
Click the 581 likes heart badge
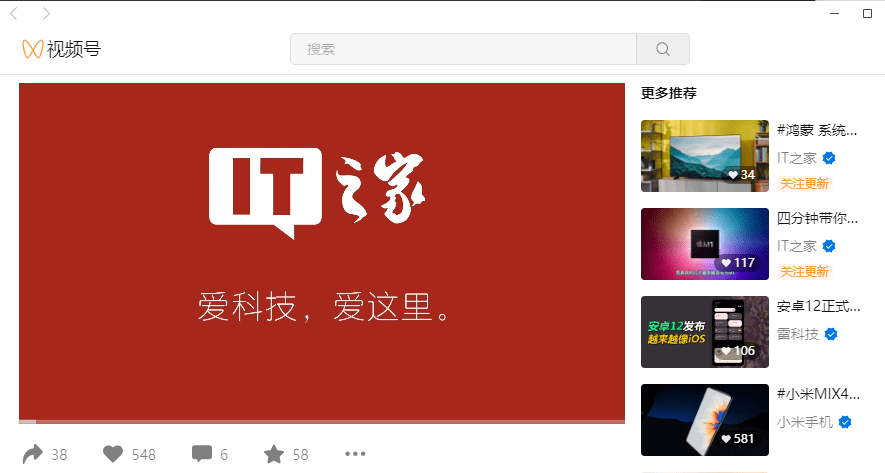coord(738,439)
